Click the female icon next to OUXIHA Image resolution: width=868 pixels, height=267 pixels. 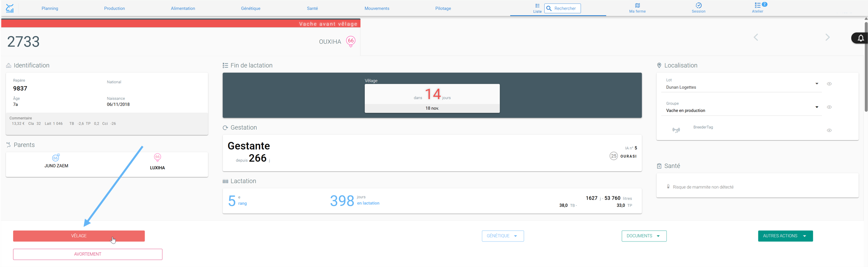click(x=351, y=41)
